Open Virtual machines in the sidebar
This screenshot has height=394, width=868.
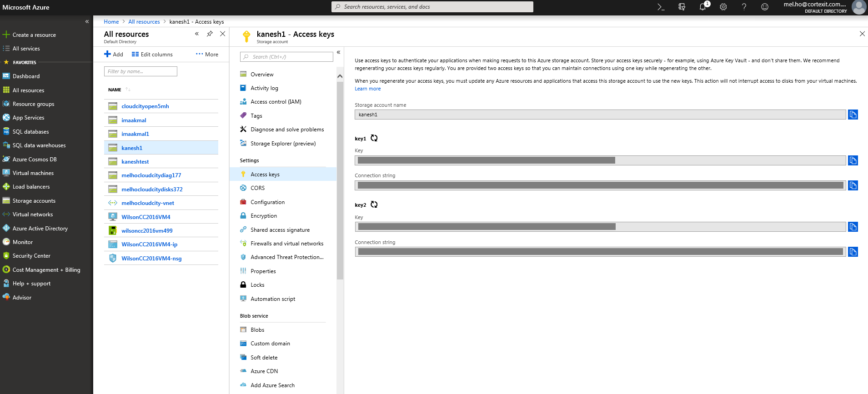tap(33, 173)
